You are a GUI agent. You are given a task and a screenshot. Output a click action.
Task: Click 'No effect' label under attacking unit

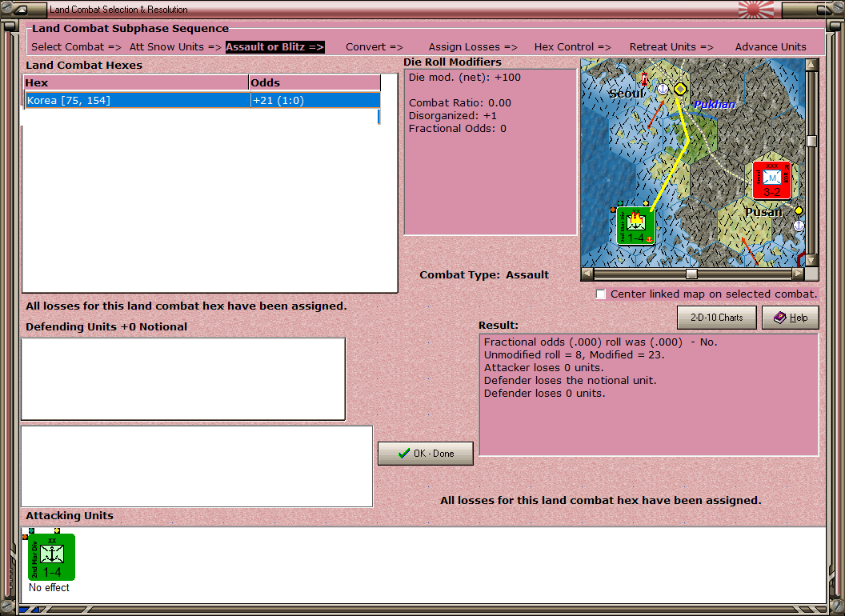(49, 587)
